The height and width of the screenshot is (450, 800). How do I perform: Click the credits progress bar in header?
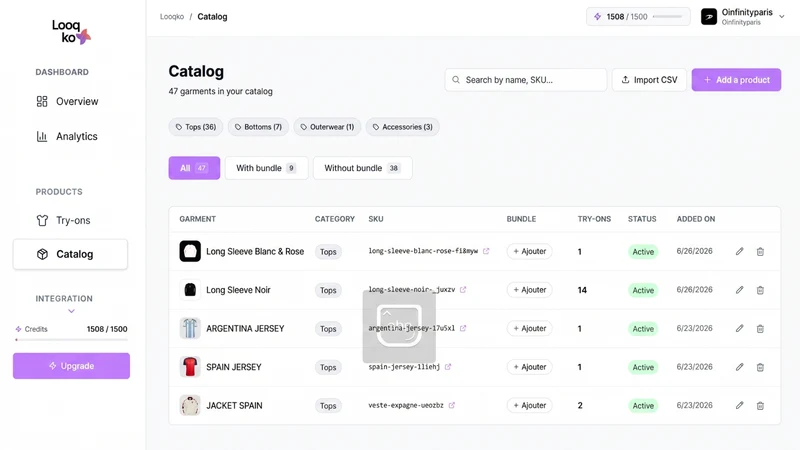pos(667,16)
